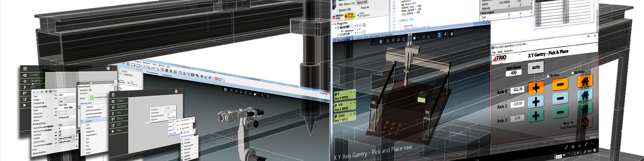Select the Air Pulse radio button
This screenshot has height=161, width=644.
pos(573,73)
